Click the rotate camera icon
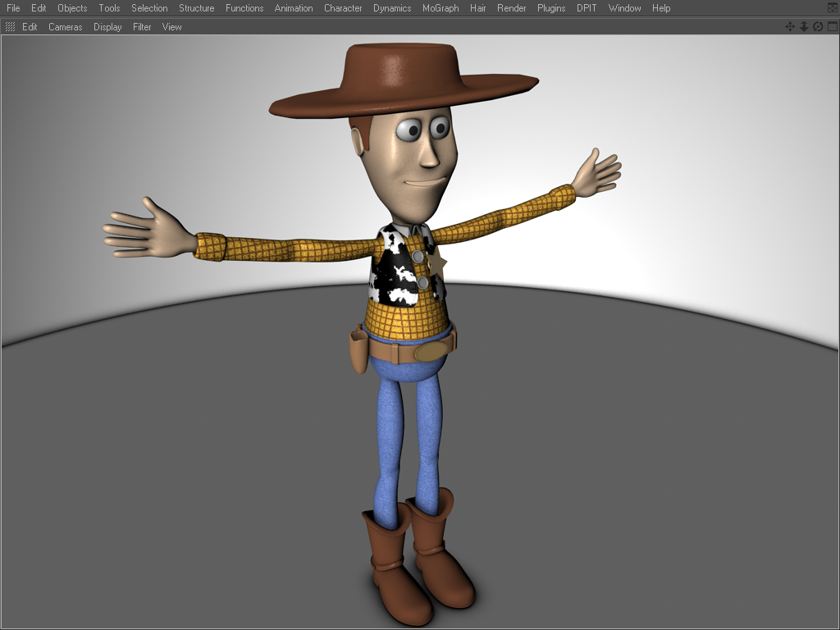 [x=818, y=27]
